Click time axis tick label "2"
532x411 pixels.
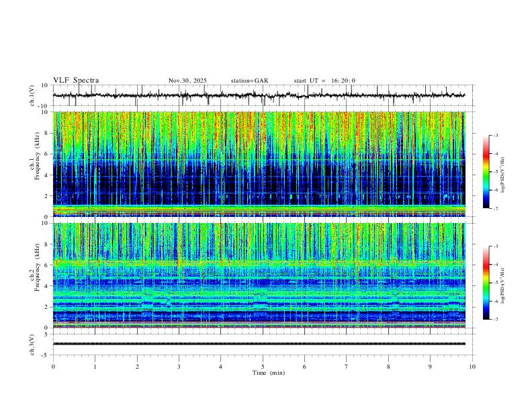point(137,367)
